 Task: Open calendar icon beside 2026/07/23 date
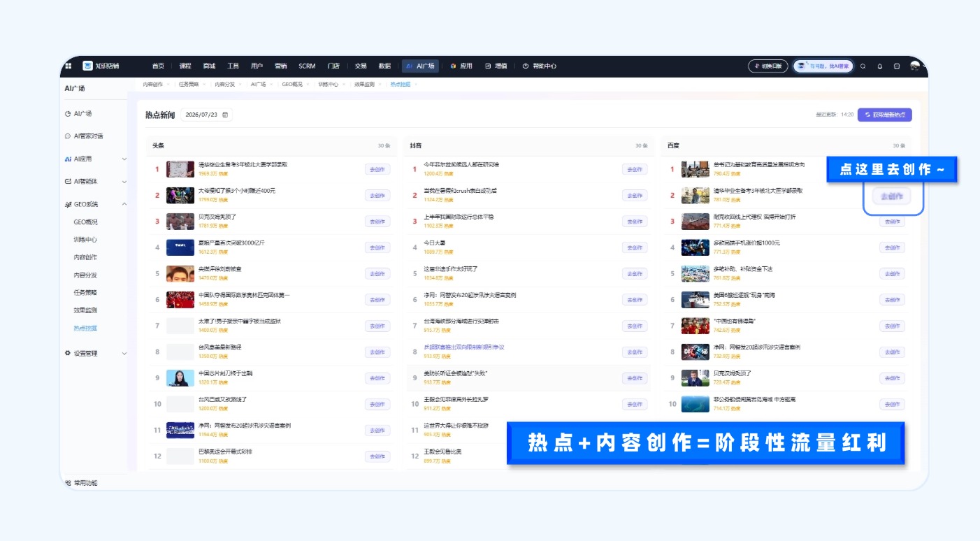225,115
